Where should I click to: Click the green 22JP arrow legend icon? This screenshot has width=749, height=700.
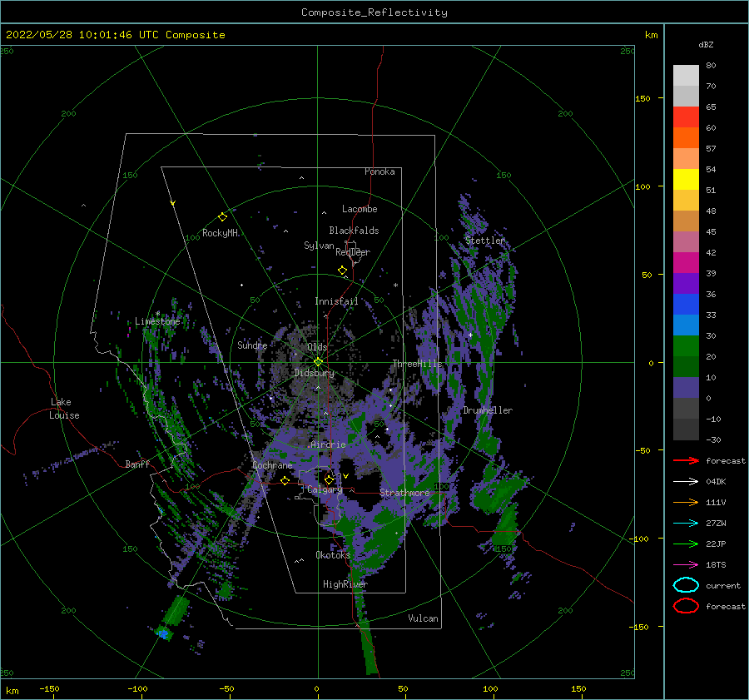click(686, 544)
